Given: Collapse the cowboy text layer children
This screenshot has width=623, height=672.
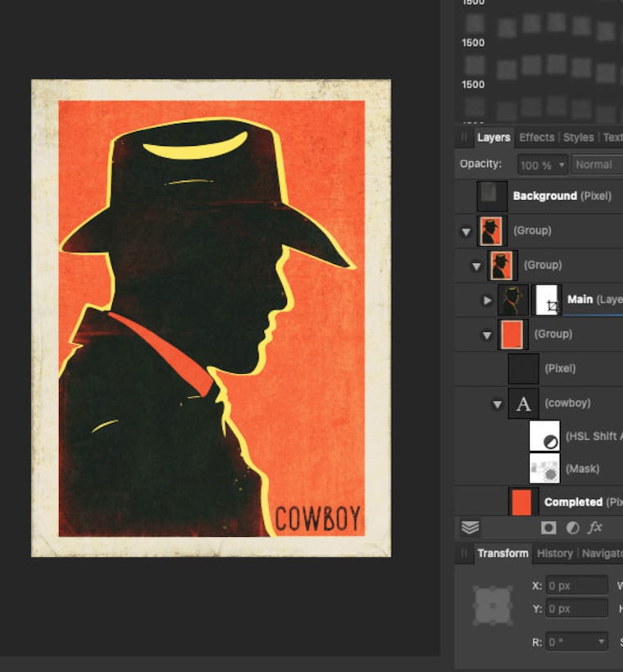Looking at the screenshot, I should (498, 404).
